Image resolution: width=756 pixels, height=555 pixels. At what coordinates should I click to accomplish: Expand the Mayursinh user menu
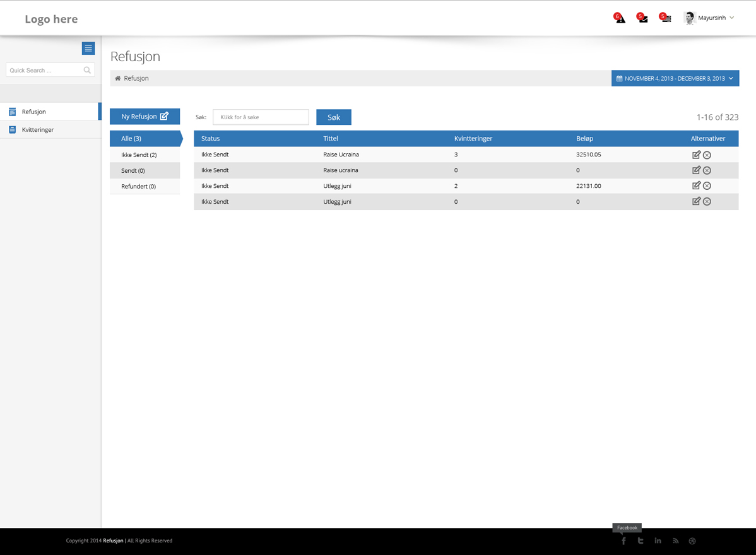pyautogui.click(x=710, y=18)
